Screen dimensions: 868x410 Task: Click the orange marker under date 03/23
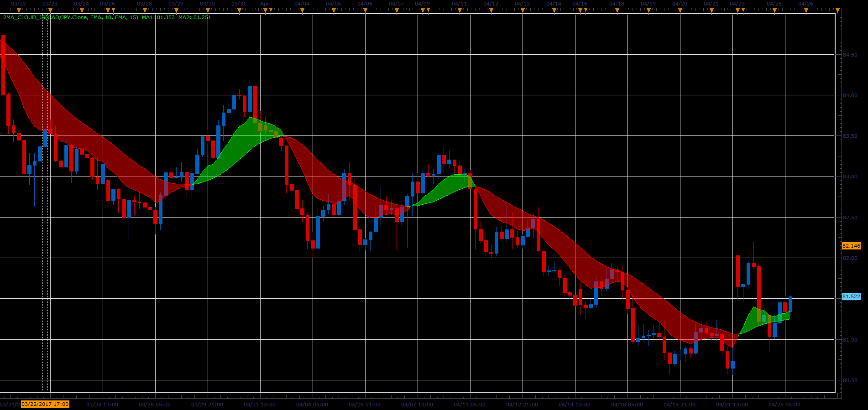tap(50, 10)
